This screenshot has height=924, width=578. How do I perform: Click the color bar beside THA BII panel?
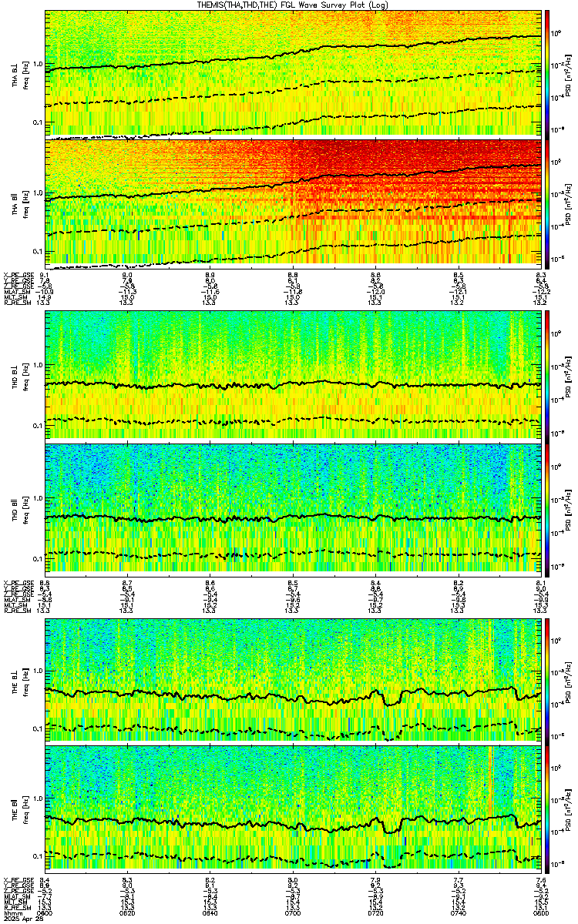pyautogui.click(x=547, y=203)
